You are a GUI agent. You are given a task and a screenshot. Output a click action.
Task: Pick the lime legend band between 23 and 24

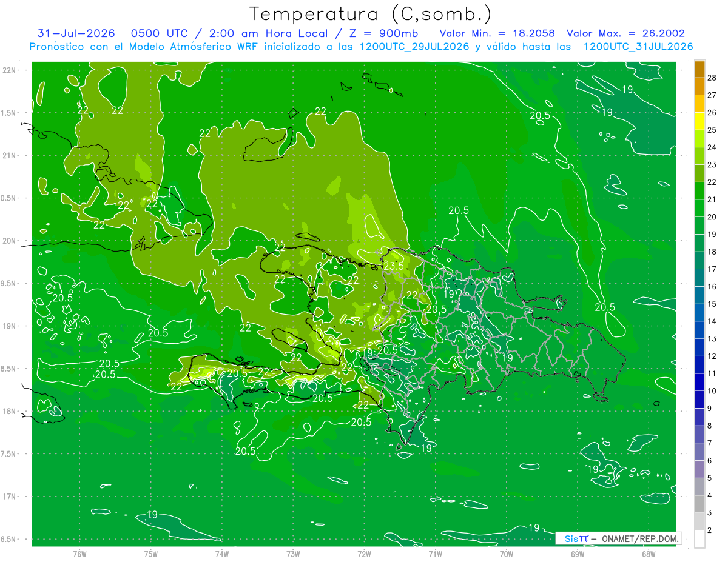tap(699, 156)
